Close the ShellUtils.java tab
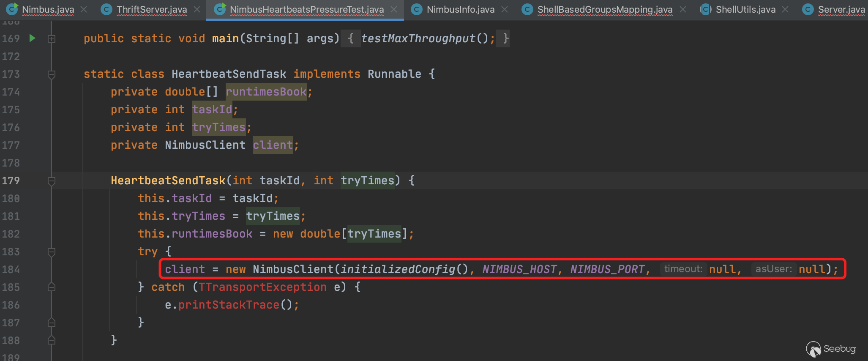 click(x=785, y=9)
